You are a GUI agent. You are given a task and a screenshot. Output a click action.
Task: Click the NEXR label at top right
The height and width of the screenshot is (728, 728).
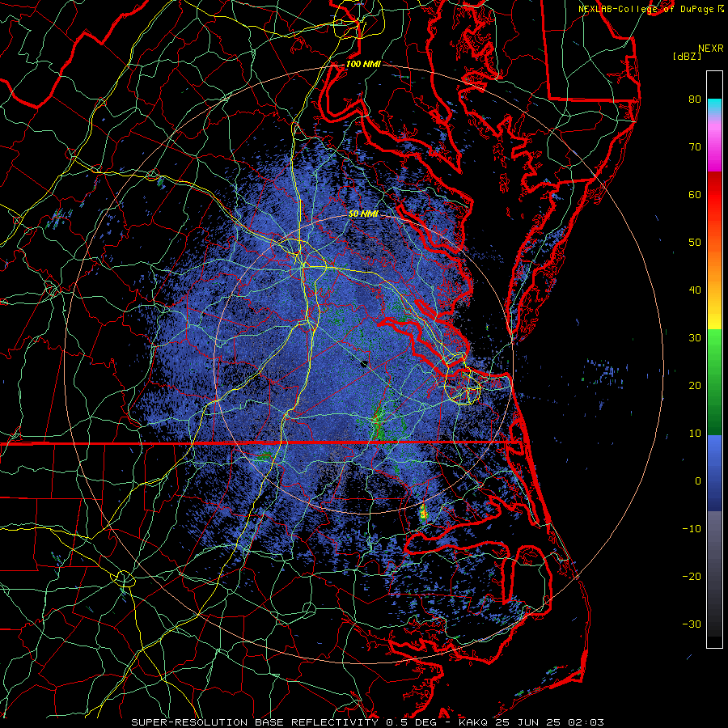[710, 49]
